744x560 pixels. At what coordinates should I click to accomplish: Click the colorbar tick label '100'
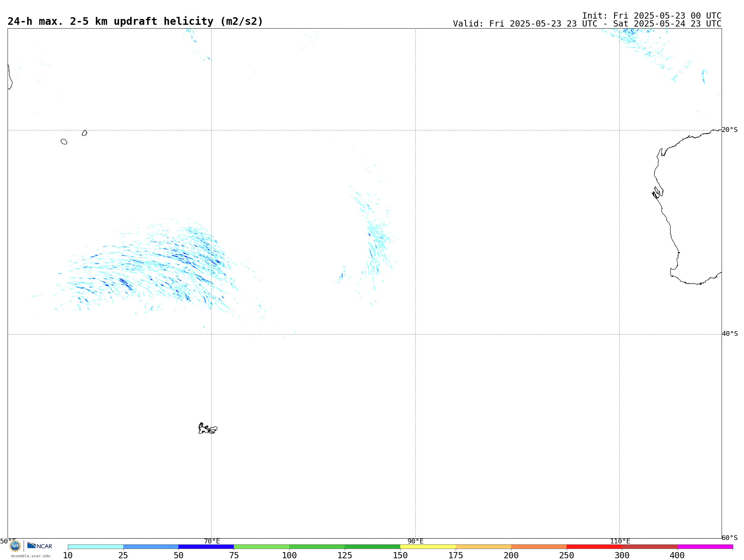[289, 556]
